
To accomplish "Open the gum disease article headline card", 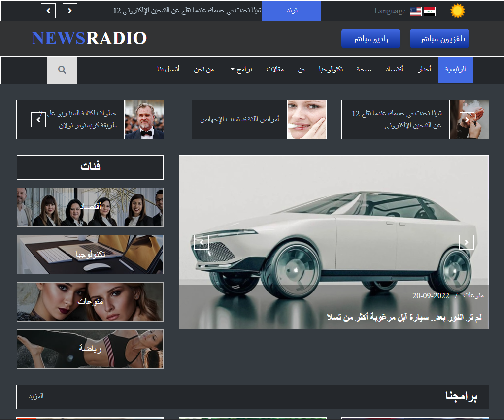I will [239, 120].
